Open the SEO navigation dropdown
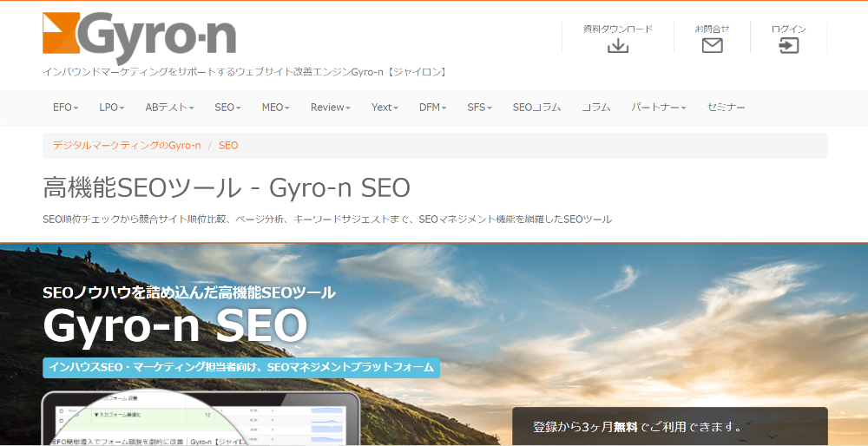Screen dimensions: 868x446 click(x=227, y=108)
